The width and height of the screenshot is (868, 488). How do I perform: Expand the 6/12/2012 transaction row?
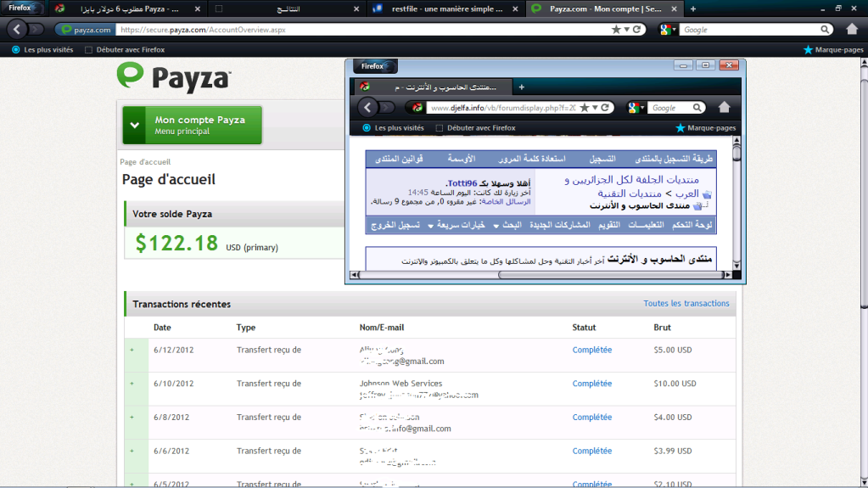coord(132,350)
